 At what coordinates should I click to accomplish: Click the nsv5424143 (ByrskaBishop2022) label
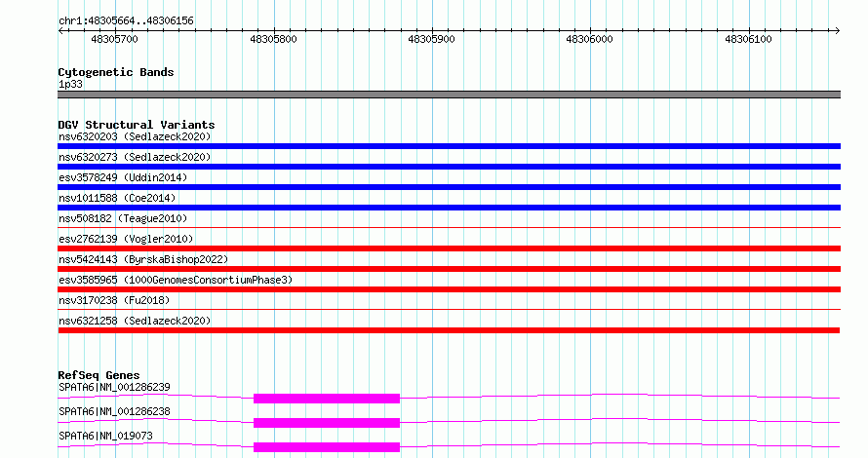coord(143,259)
